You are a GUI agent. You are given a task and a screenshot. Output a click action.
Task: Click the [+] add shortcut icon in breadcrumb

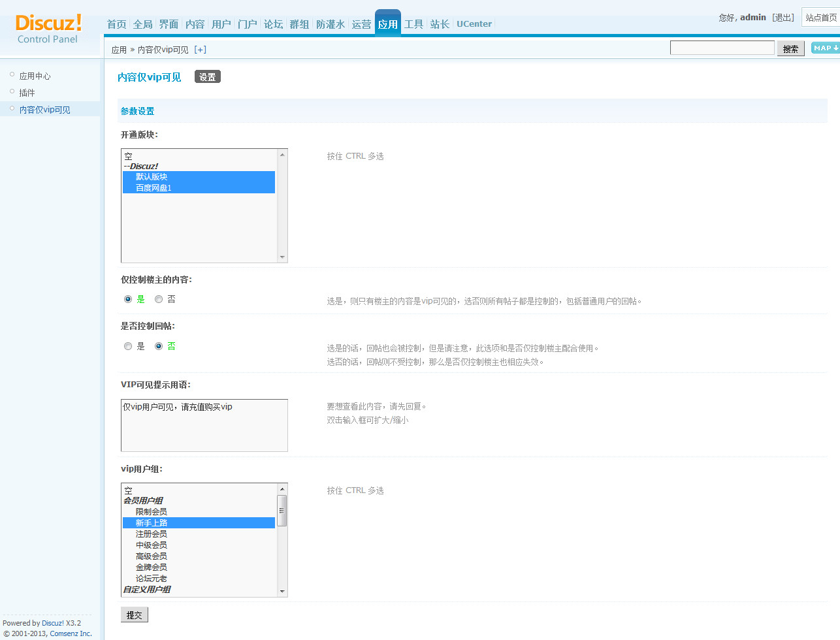201,50
